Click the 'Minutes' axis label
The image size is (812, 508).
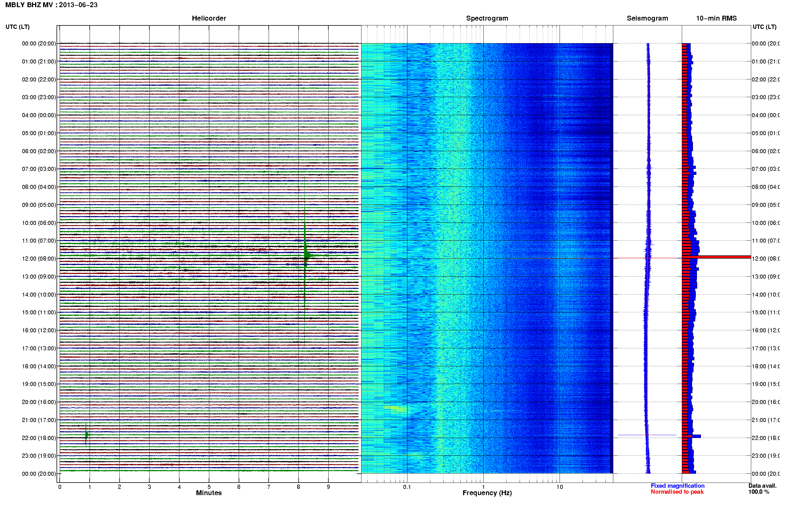click(209, 493)
